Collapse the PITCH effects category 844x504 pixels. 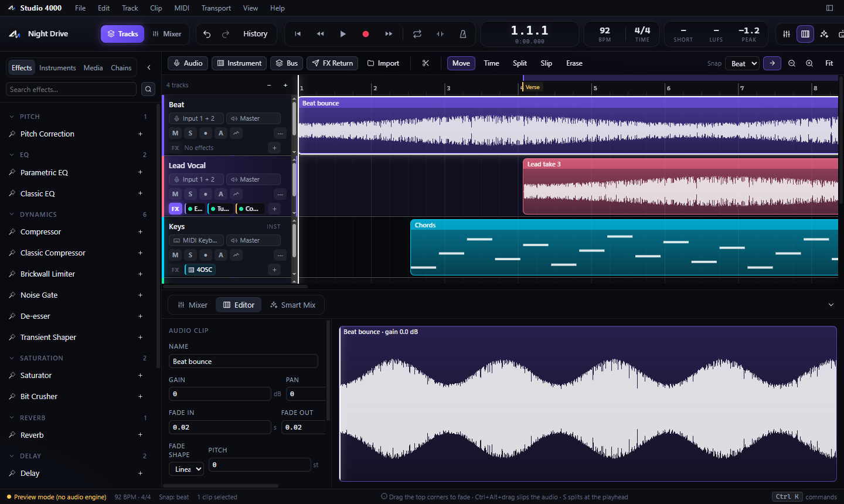pos(12,117)
